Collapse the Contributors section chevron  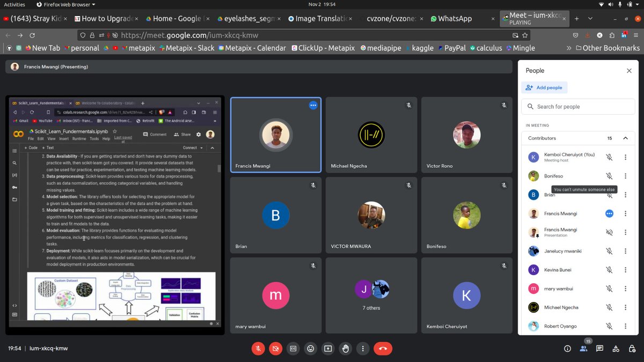(x=625, y=138)
